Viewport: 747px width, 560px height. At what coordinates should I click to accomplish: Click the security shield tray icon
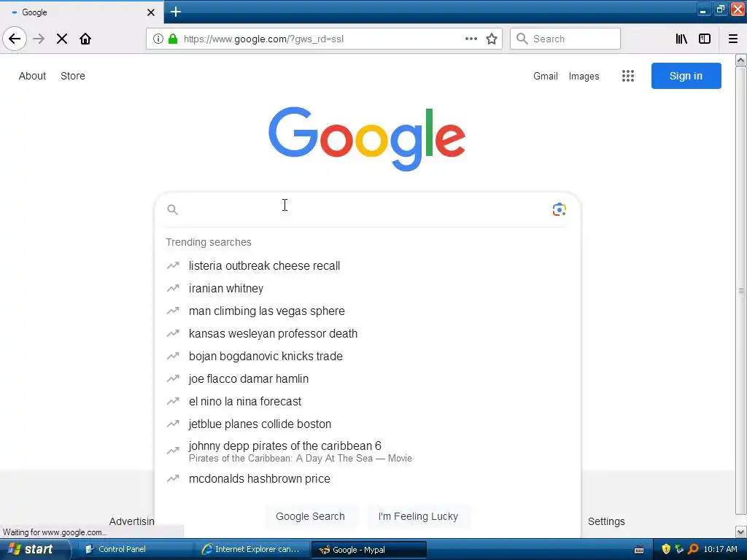(x=666, y=549)
